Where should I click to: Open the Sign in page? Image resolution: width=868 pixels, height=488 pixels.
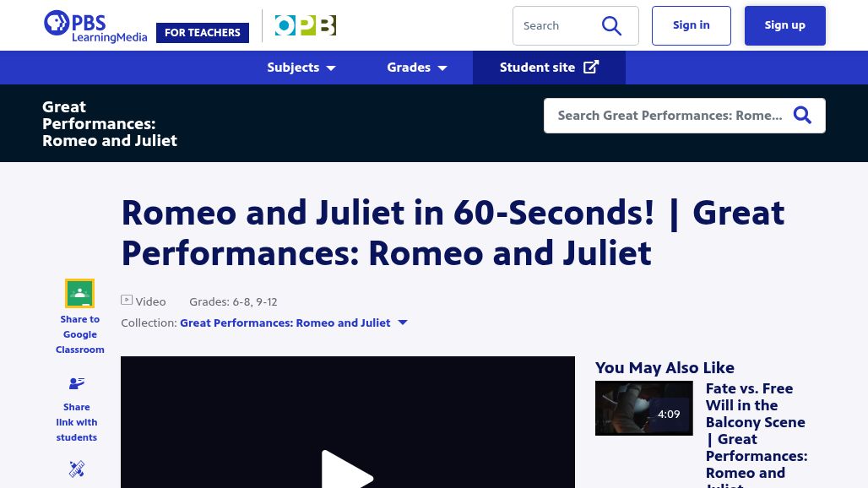pyautogui.click(x=691, y=25)
